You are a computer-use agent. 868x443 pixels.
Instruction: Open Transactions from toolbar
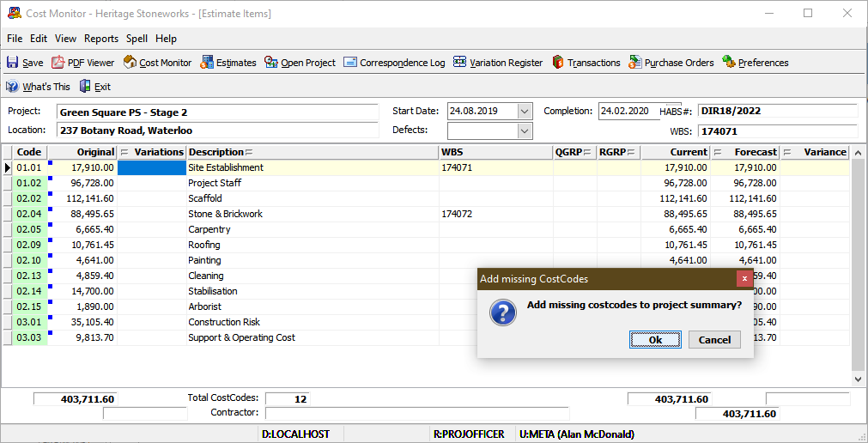[586, 63]
